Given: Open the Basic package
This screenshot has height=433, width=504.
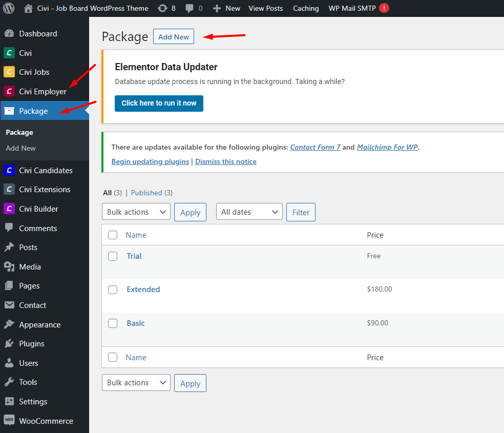Looking at the screenshot, I should click(x=136, y=323).
